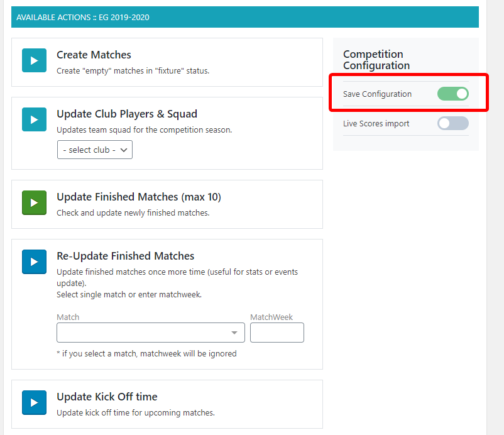The width and height of the screenshot is (504, 435).
Task: Run the Create Matches action
Action: coord(34,60)
